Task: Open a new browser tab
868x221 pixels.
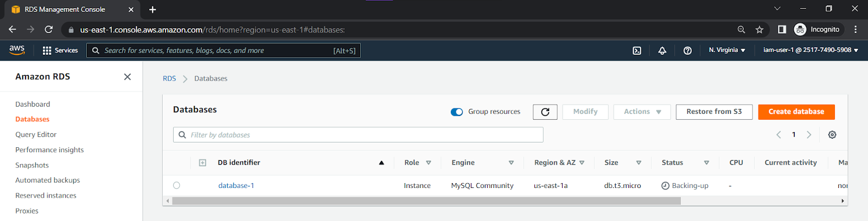Action: (x=152, y=9)
